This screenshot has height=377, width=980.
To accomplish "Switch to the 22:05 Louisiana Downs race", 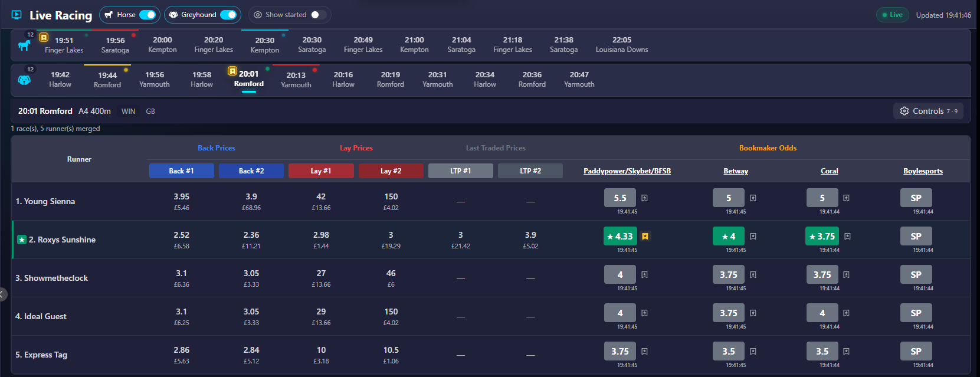I will [622, 45].
